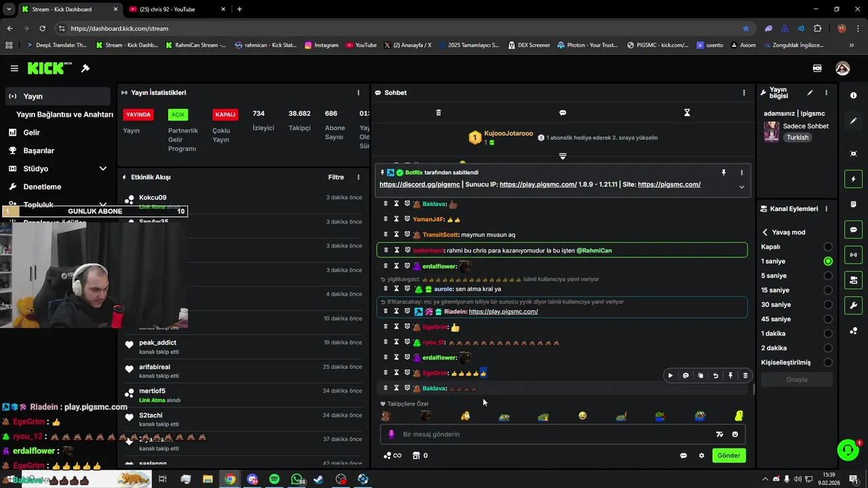
Task: Open Etkinlik Akışı three-dot menu
Action: [x=359, y=178]
